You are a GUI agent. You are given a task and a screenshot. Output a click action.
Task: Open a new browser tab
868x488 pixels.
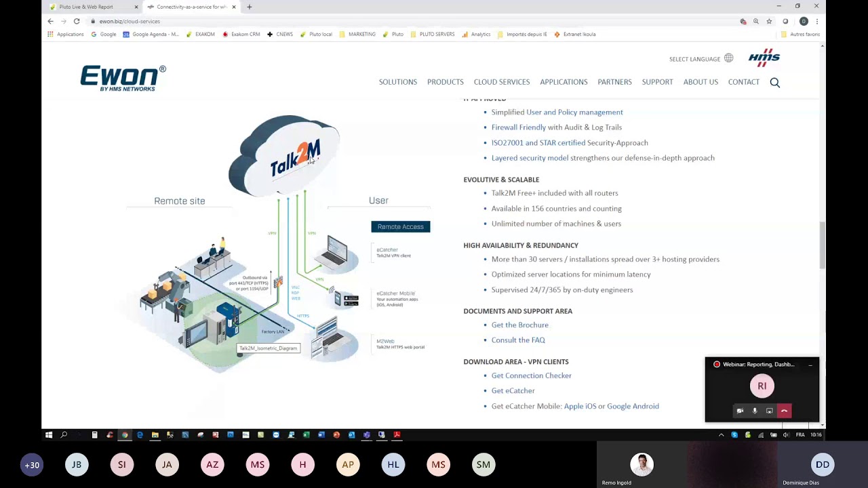point(249,7)
